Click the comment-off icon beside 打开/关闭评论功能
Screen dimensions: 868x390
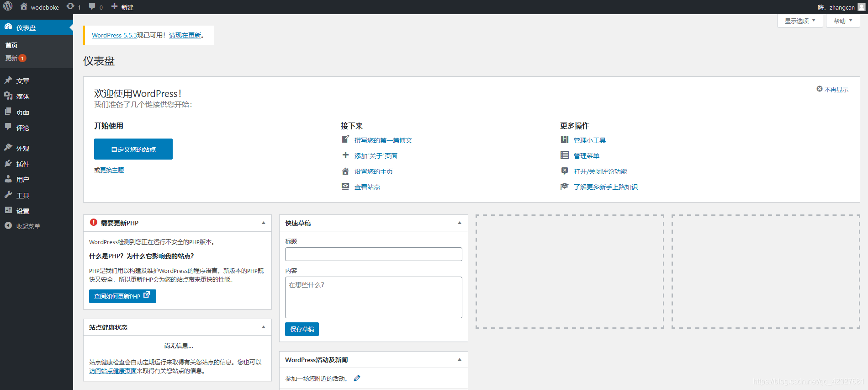click(565, 171)
